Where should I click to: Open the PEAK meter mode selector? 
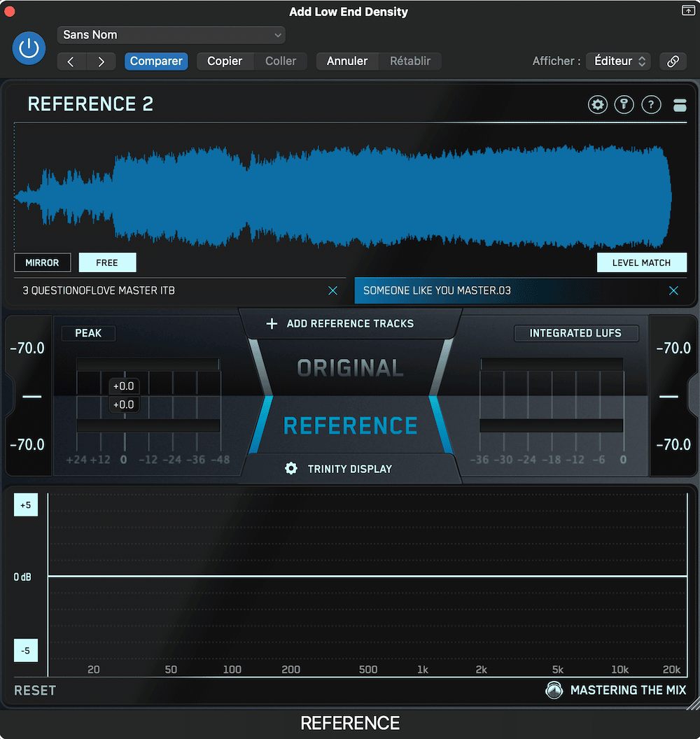click(88, 333)
